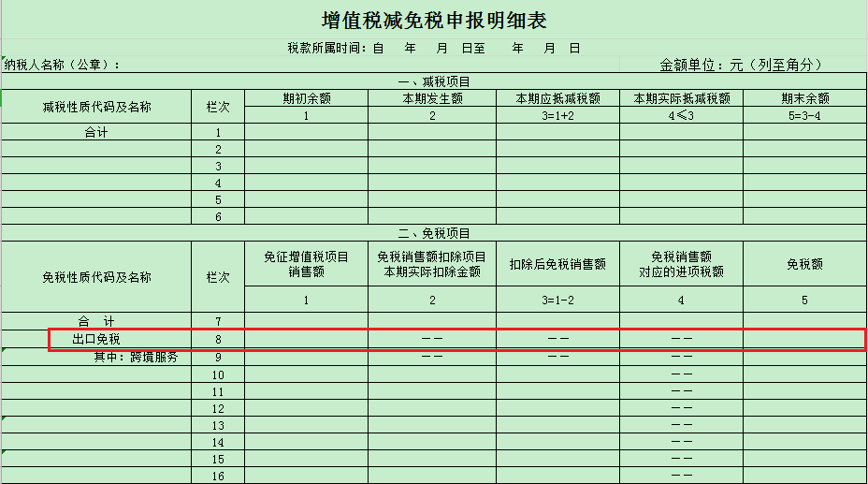Click the formula cell 3=1-2
The image size is (868, 484).
point(558,301)
